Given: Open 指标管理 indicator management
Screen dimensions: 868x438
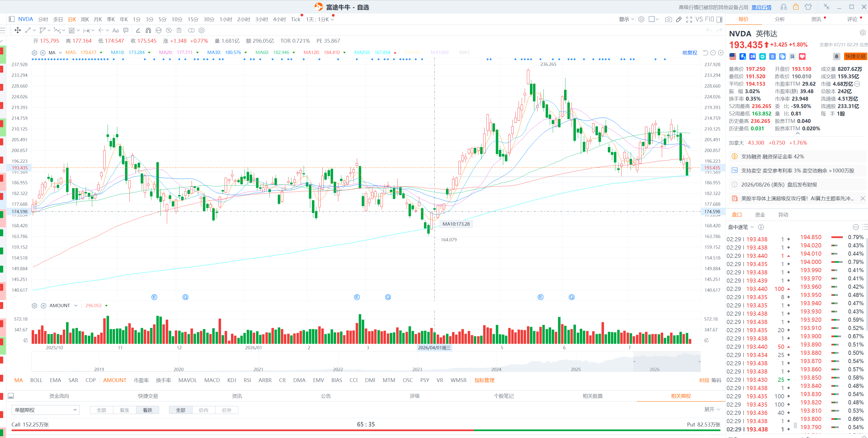Looking at the screenshot, I should [484, 380].
